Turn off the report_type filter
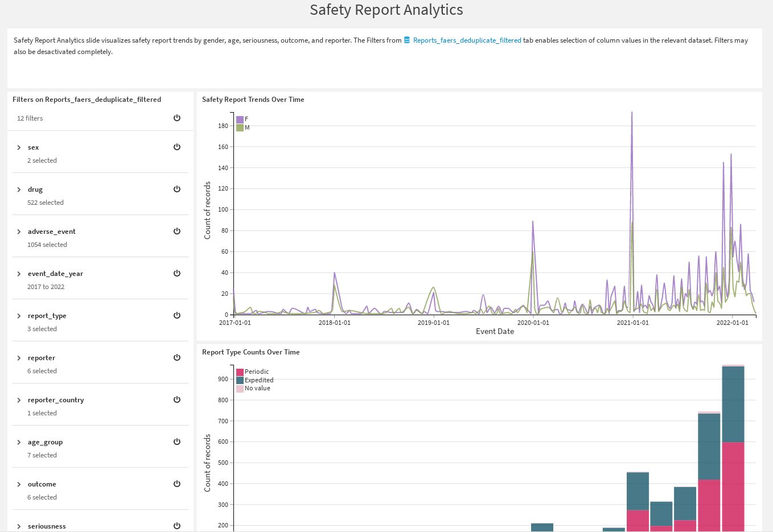 pyautogui.click(x=177, y=315)
